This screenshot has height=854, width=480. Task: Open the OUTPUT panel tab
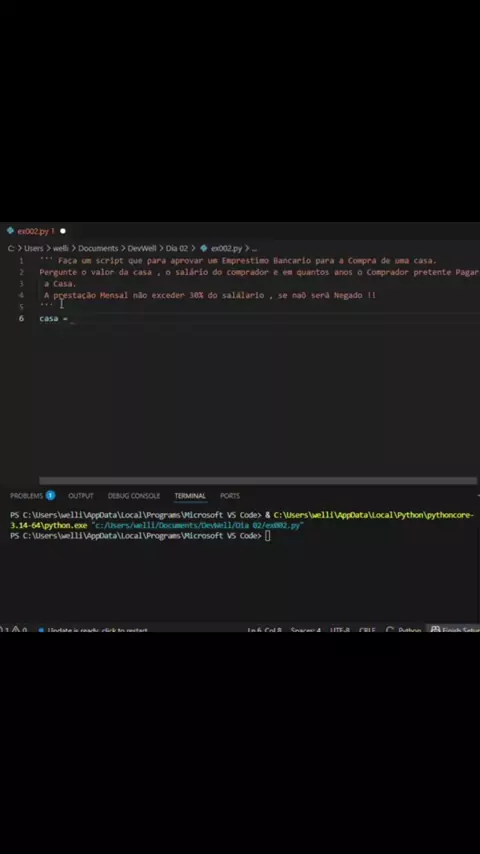tap(81, 496)
